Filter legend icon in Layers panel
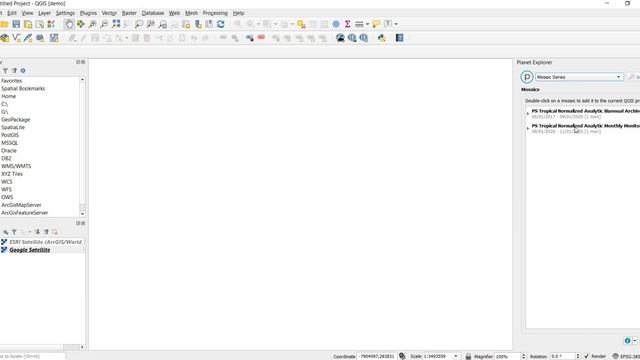Image resolution: width=640 pixels, height=360 pixels. 14,232
